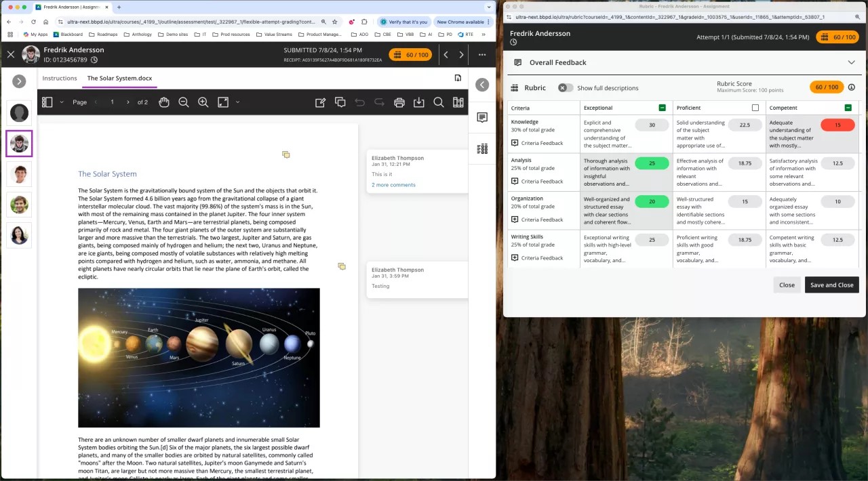Image resolution: width=868 pixels, height=481 pixels.
Task: Collapse the Overall Feedback section
Action: [x=852, y=62]
